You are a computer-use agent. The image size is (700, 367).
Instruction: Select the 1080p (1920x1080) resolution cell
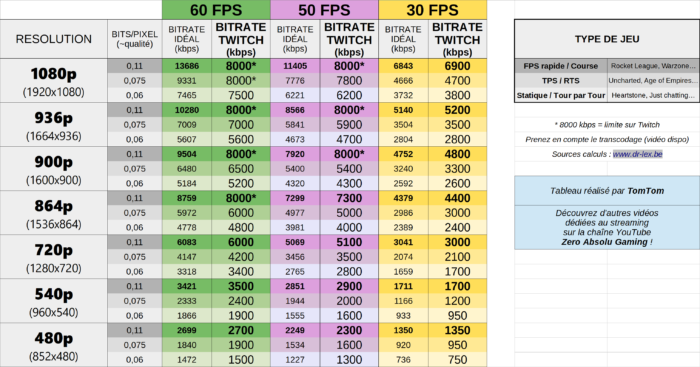click(x=54, y=81)
